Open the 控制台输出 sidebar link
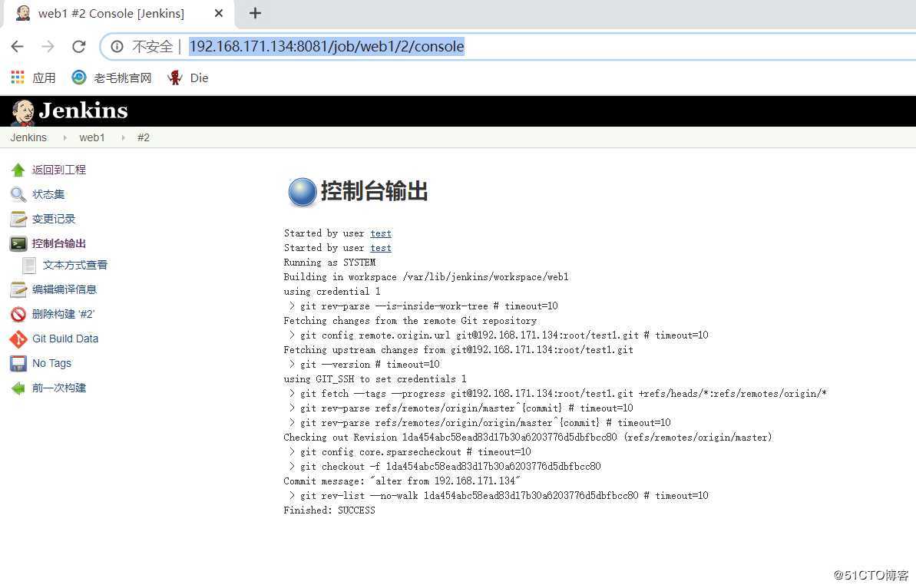916x588 pixels. (x=58, y=243)
